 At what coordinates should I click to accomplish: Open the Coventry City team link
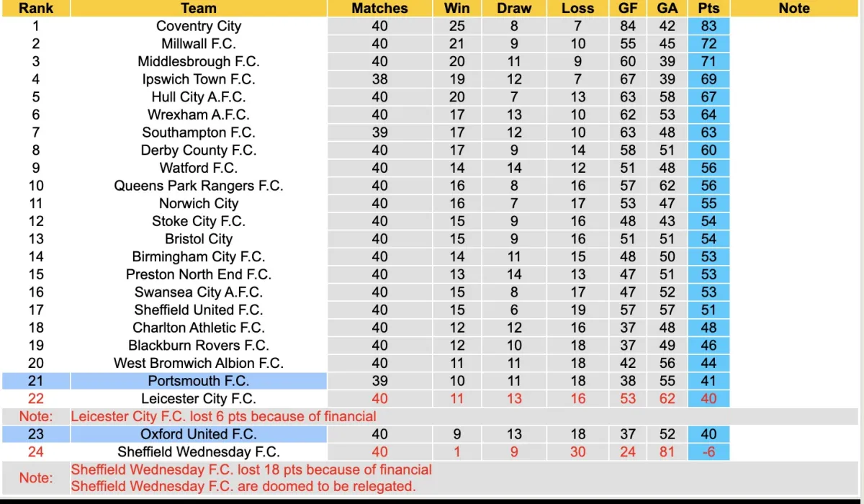[199, 26]
